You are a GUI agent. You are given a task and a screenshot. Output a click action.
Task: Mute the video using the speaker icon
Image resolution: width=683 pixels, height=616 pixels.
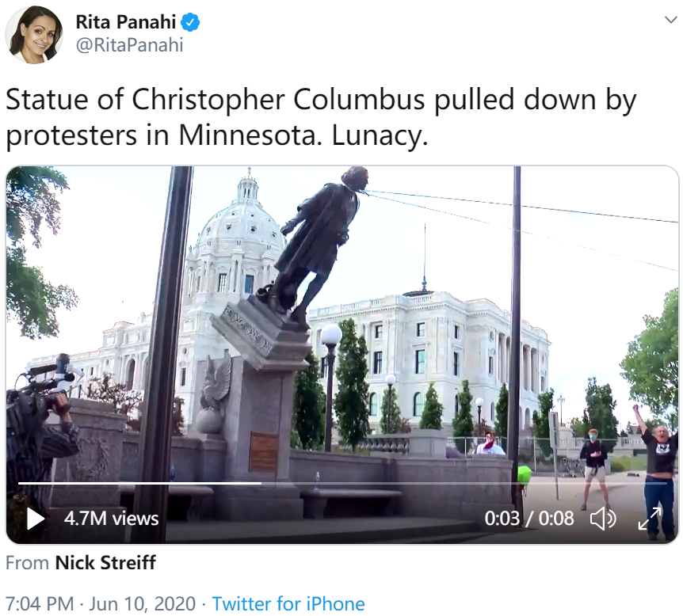(603, 519)
